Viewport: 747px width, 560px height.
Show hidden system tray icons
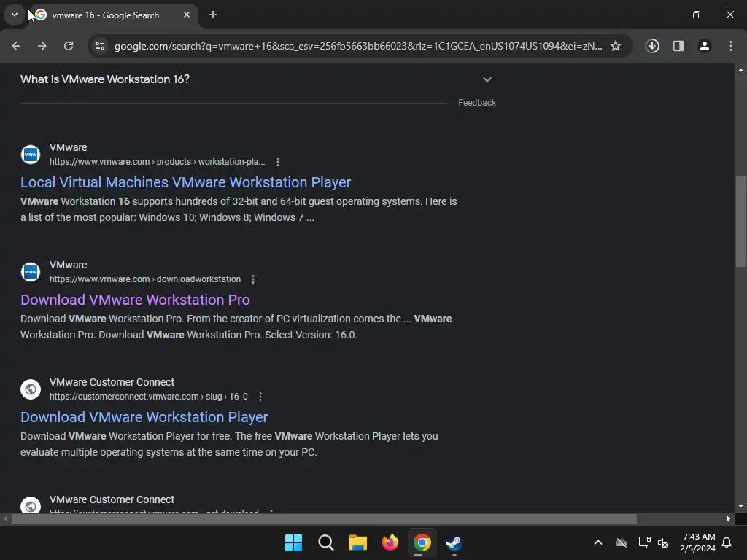tap(598, 542)
